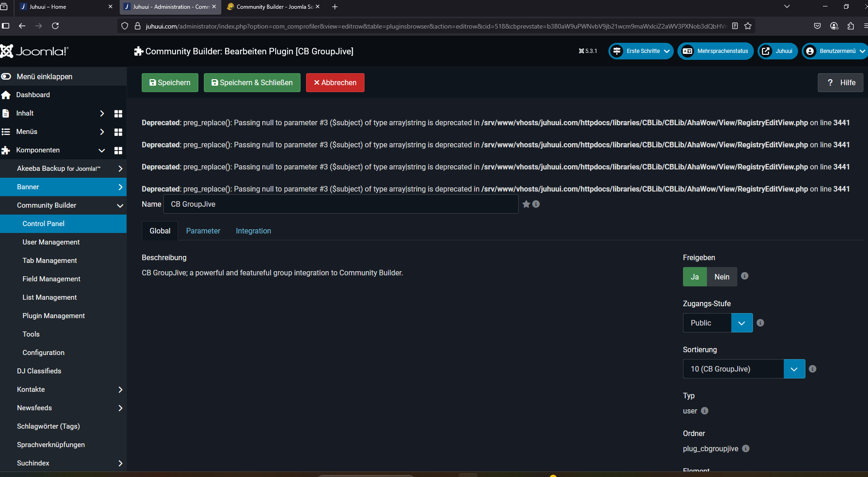Viewport: 868px width, 477px height.
Task: Expand the Menüs menu chevron
Action: click(x=102, y=132)
